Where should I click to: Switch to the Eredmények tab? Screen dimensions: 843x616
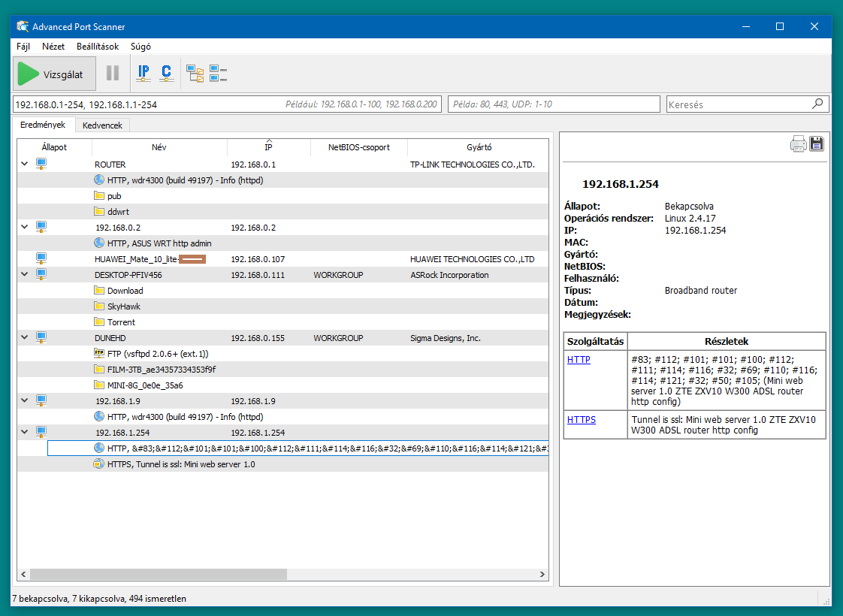click(x=43, y=125)
